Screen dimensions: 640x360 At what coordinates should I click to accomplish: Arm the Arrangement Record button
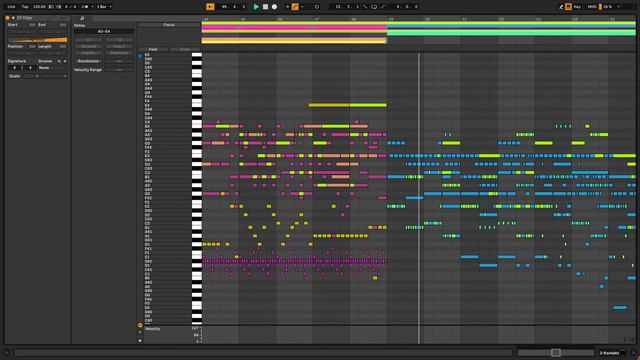pyautogui.click(x=274, y=7)
